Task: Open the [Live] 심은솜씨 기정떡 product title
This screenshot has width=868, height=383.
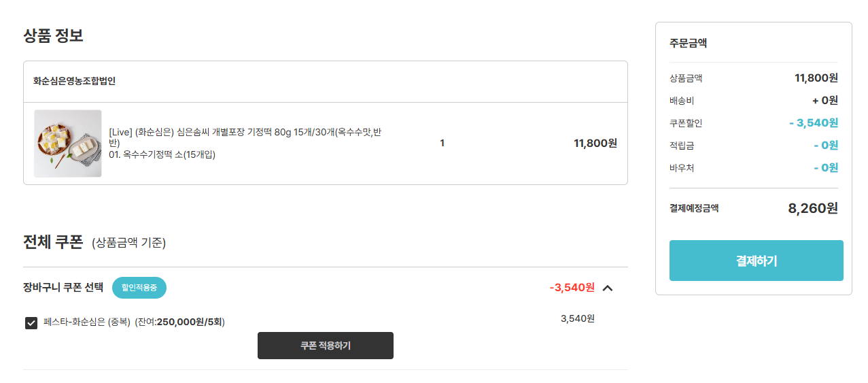Action: (x=245, y=132)
